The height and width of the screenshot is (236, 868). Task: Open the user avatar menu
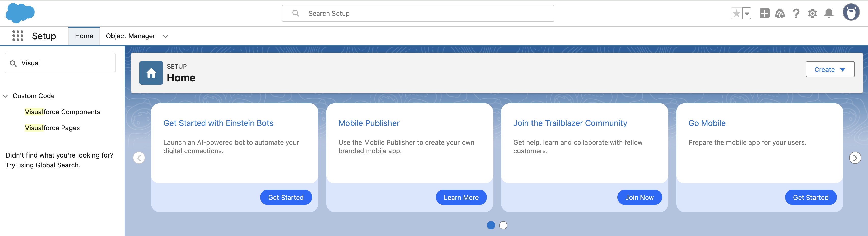[851, 13]
